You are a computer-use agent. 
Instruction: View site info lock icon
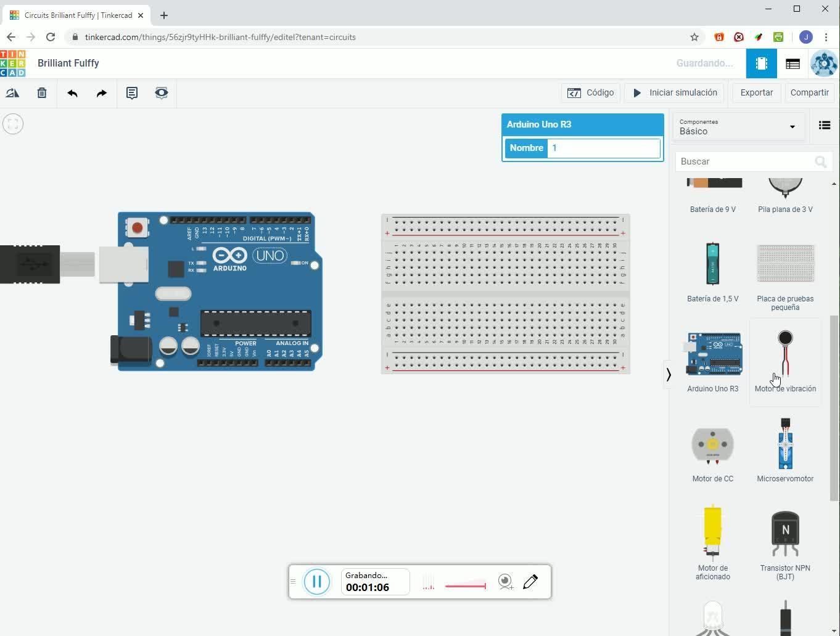coord(75,37)
